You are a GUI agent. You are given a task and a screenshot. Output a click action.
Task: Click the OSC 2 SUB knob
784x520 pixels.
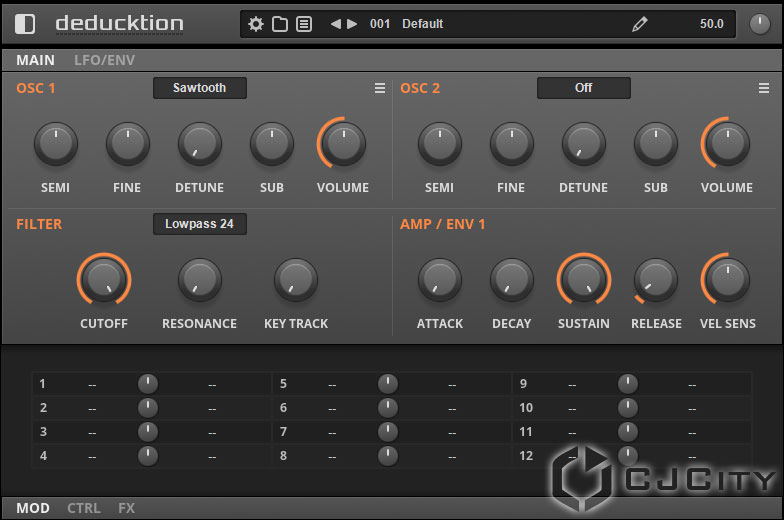click(656, 144)
